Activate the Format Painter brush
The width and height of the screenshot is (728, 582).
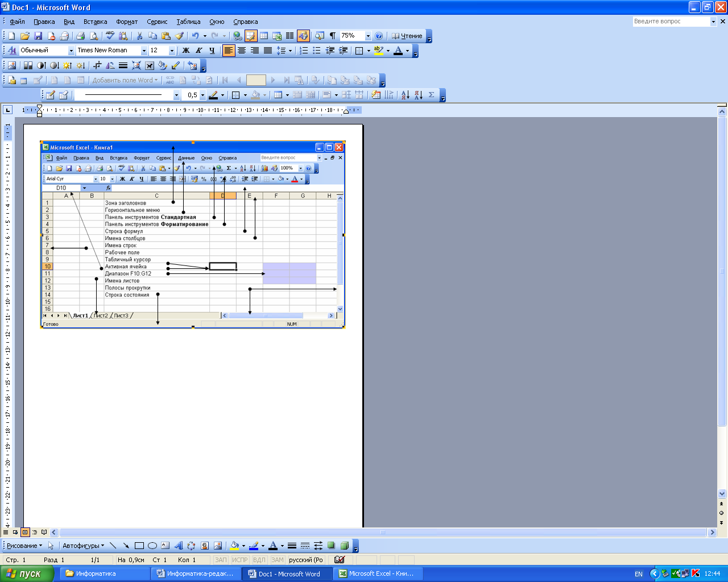(x=179, y=36)
